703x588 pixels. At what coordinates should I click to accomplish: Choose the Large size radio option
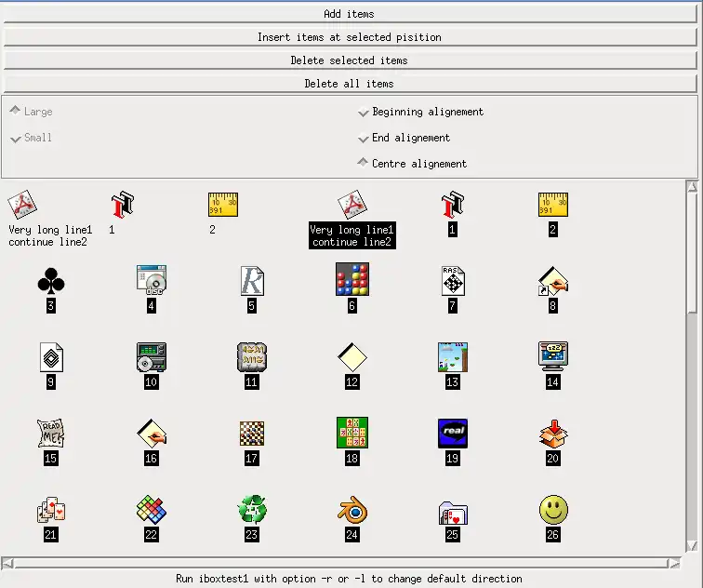pos(32,112)
